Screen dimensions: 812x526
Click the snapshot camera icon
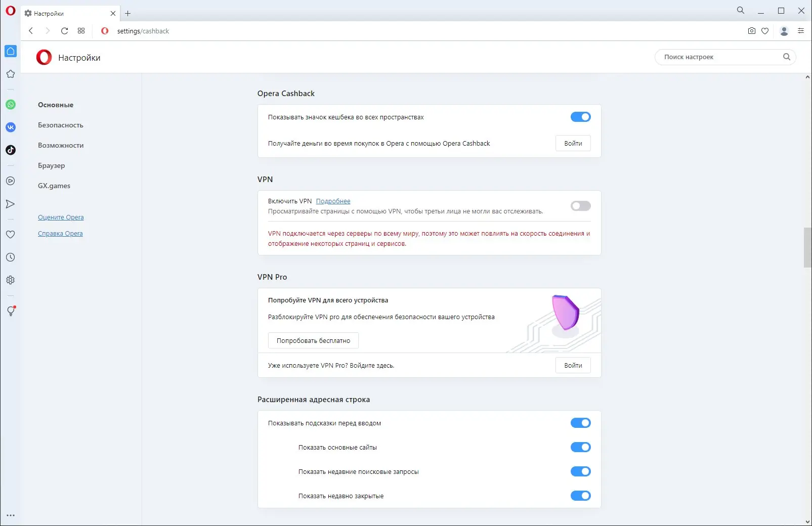(x=752, y=31)
